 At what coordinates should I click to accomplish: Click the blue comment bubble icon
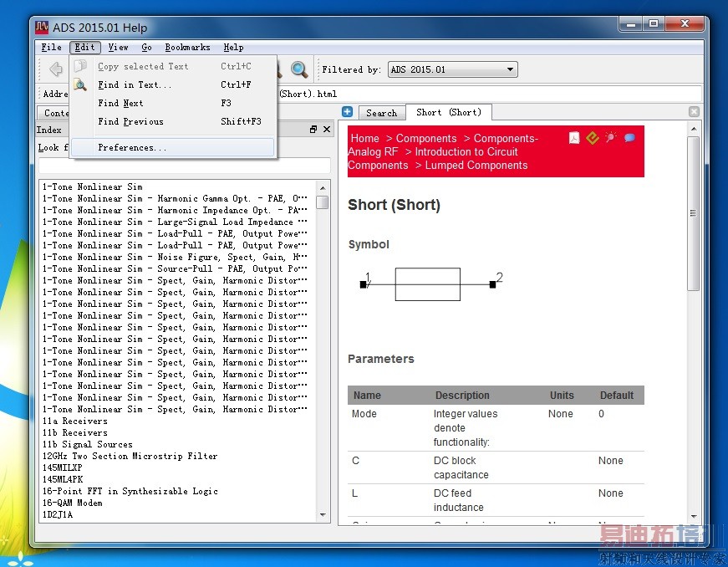pos(629,138)
